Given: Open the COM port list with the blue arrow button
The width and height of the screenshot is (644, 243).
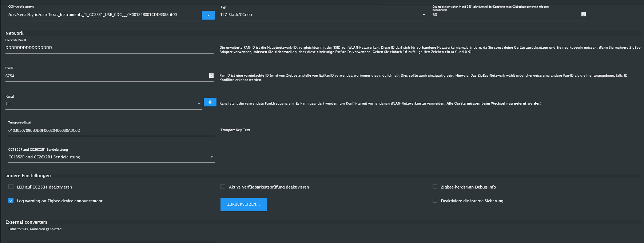Looking at the screenshot, I should click(208, 15).
